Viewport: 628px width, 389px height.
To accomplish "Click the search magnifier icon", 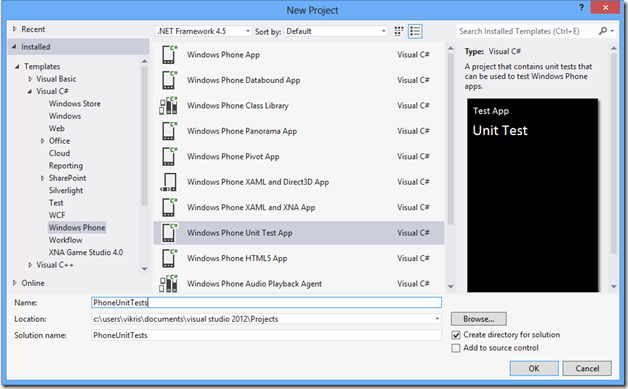I will pos(603,31).
